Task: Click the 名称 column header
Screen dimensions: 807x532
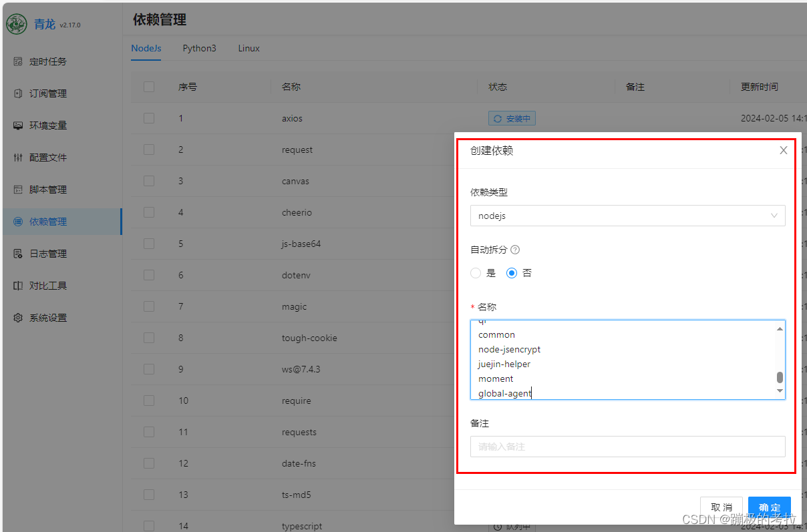Action: coord(291,87)
